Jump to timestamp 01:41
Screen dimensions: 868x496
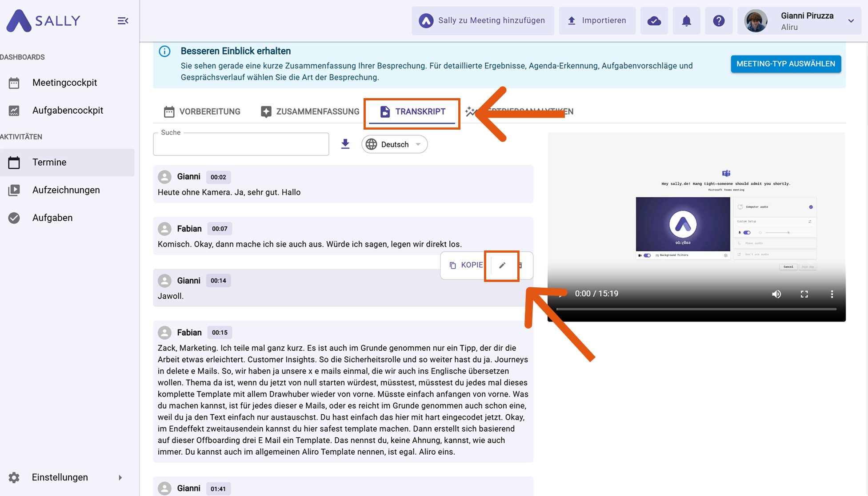pos(218,489)
